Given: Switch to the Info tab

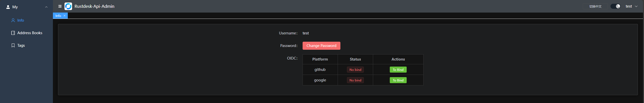Looking at the screenshot, I should click(x=58, y=16).
